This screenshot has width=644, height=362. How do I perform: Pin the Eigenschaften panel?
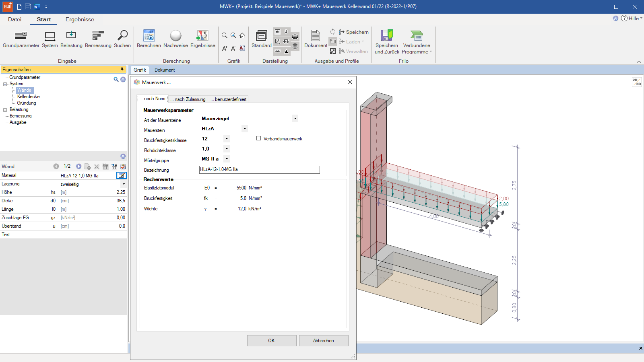(x=122, y=70)
